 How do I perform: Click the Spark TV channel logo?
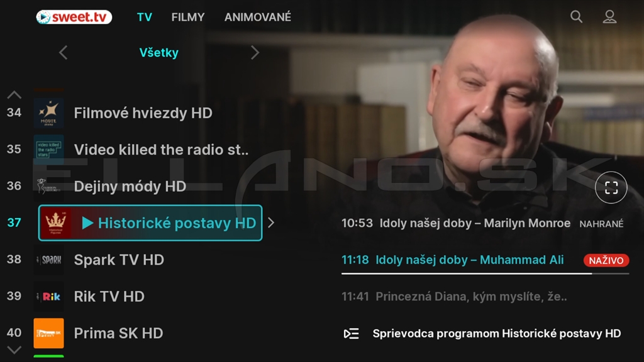click(48, 260)
